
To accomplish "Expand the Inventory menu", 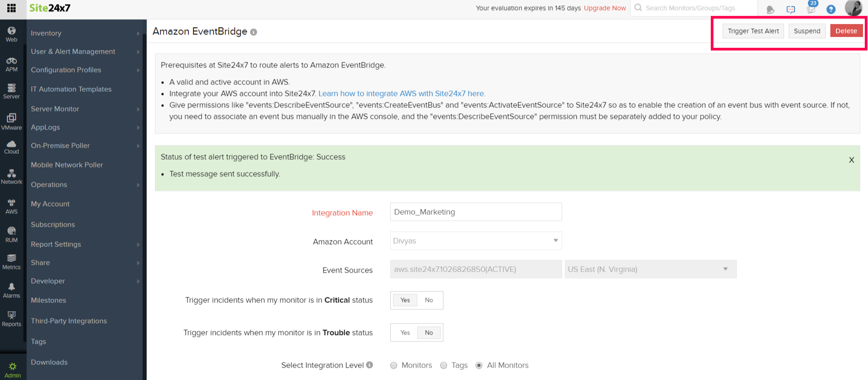I will click(x=85, y=33).
